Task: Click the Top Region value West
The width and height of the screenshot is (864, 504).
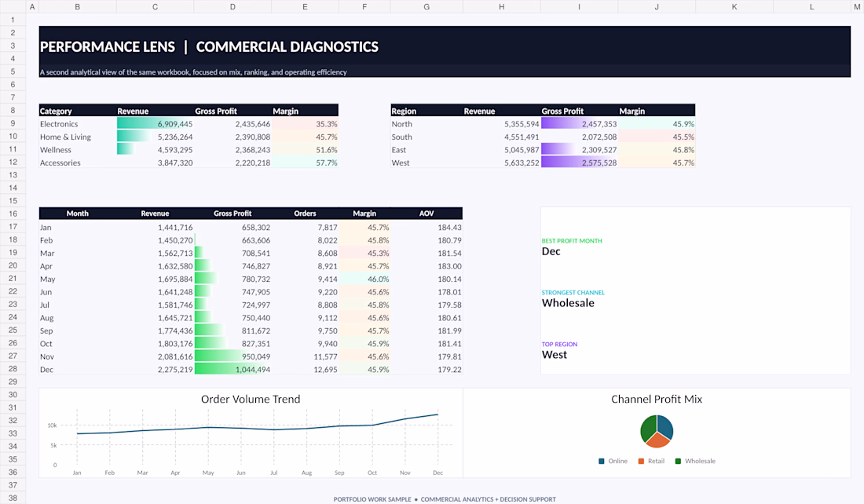Action: coord(555,355)
